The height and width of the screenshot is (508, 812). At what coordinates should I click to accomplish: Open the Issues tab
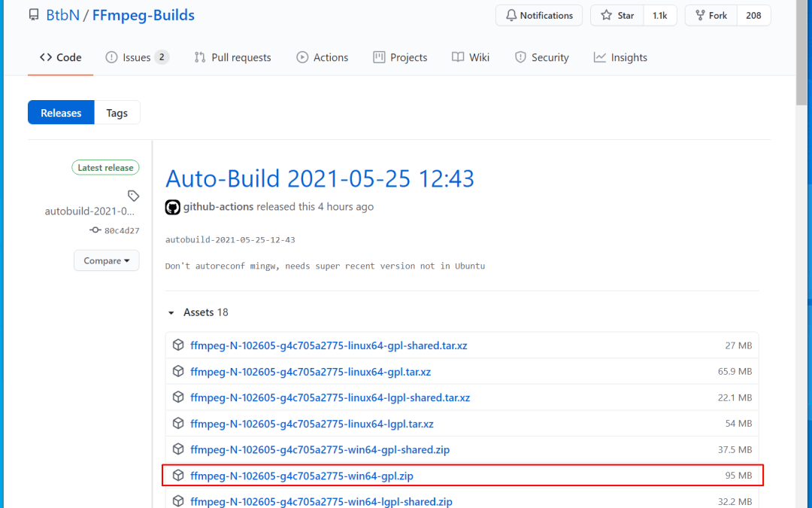(x=137, y=57)
